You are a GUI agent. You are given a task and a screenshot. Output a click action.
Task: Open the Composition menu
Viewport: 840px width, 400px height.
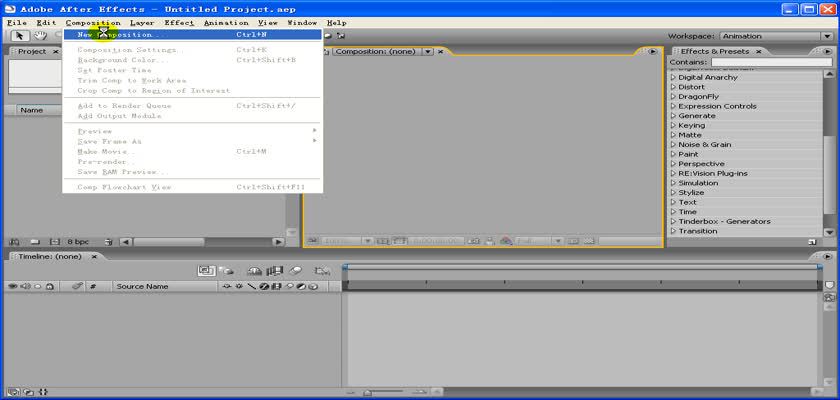(93, 23)
